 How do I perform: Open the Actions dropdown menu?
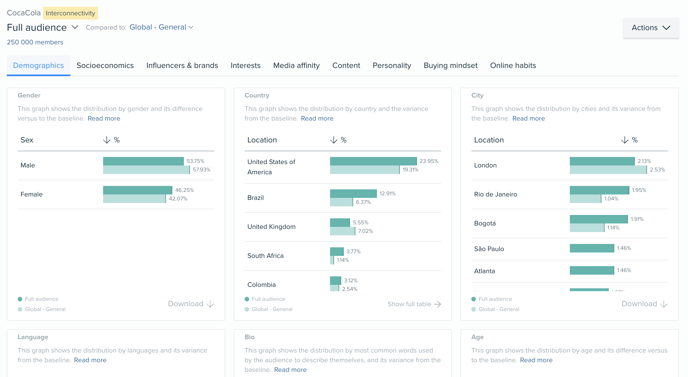pyautogui.click(x=651, y=28)
